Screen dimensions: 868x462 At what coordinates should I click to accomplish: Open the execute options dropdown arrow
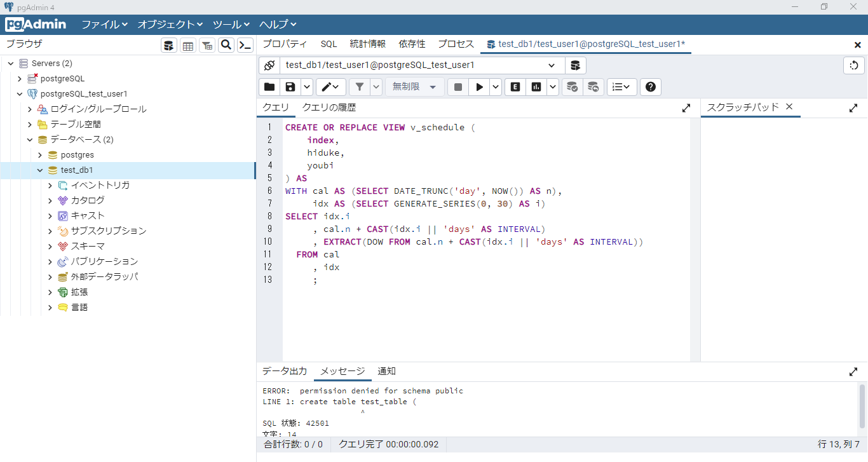(x=495, y=87)
